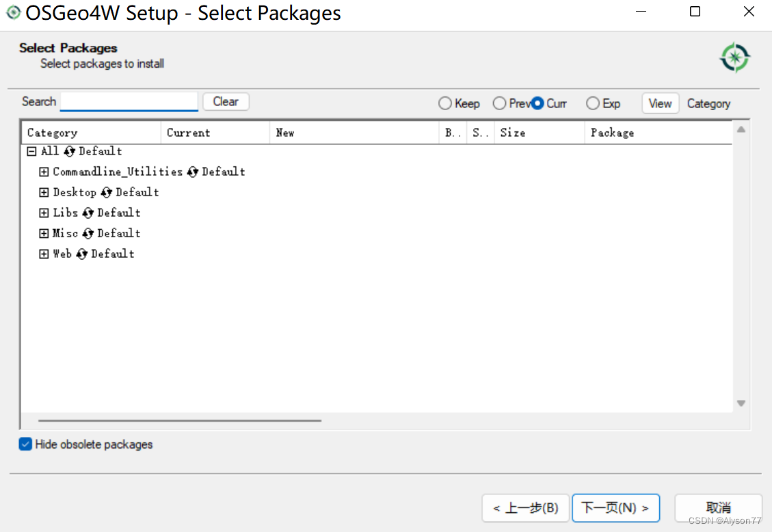Click the Default label for Commandline_Utilities
Viewport: 772px width, 532px height.
[224, 172]
